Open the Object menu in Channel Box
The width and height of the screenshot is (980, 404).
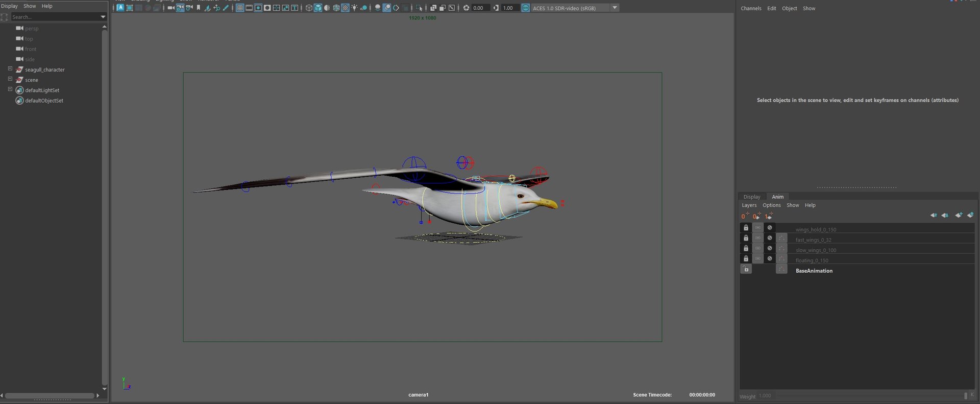(x=789, y=8)
